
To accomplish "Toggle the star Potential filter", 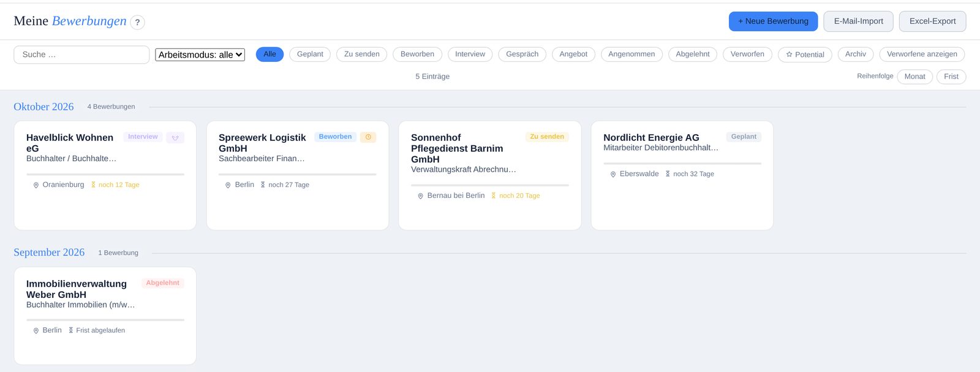I will (x=805, y=55).
